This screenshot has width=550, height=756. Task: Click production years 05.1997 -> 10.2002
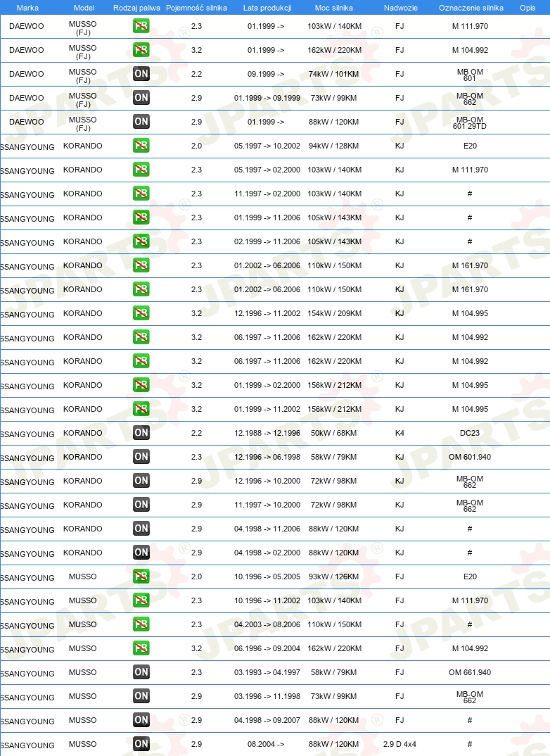coord(267,146)
